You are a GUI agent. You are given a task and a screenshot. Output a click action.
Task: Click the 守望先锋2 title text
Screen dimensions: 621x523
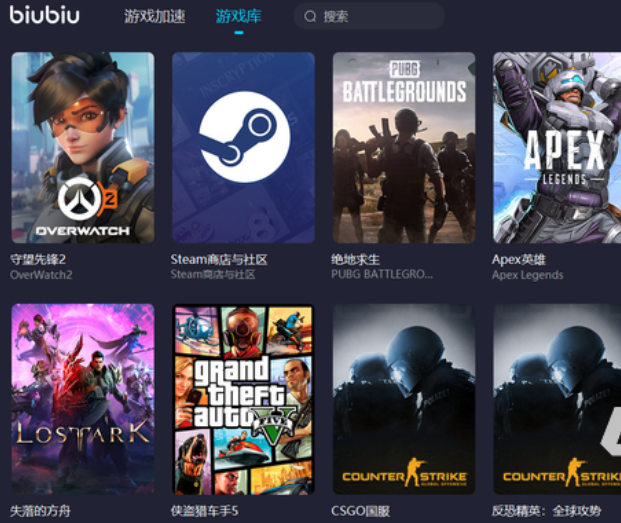click(38, 260)
